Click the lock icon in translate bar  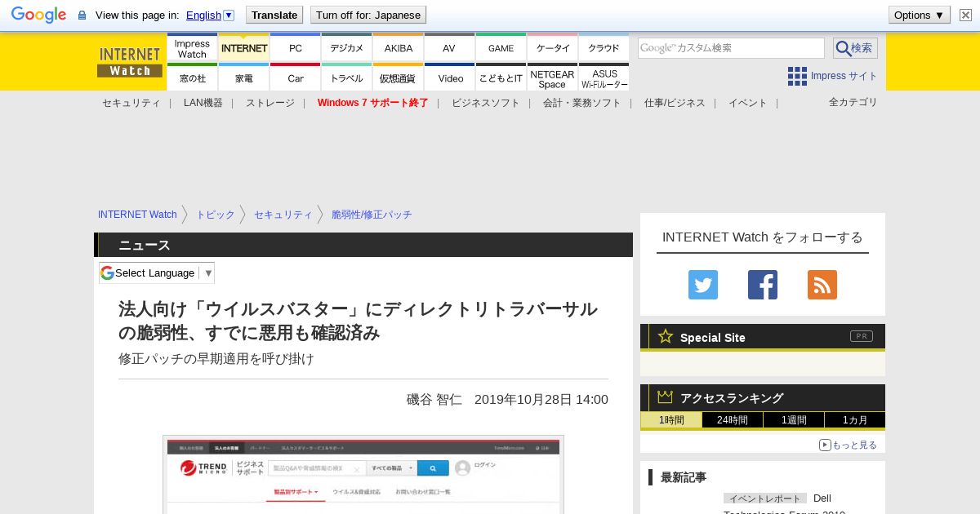(x=82, y=16)
